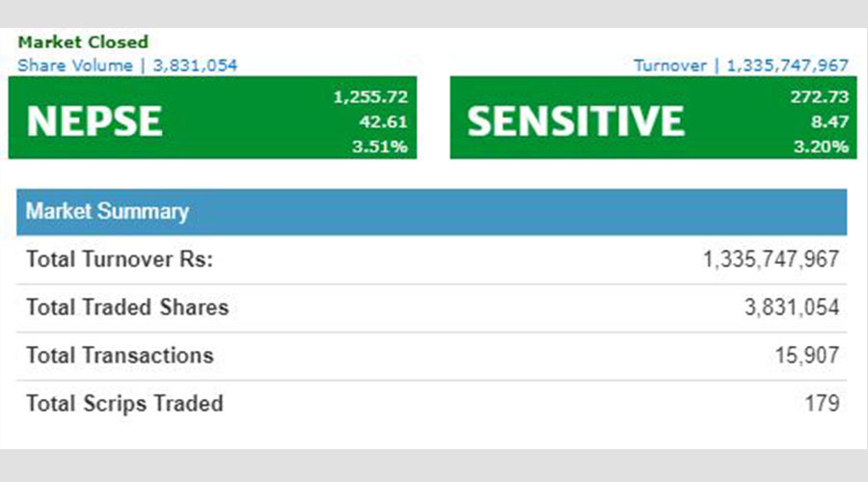Click SENSITIVE point change 8.47
Image resolution: width=868 pixels, height=482 pixels.
click(x=829, y=121)
